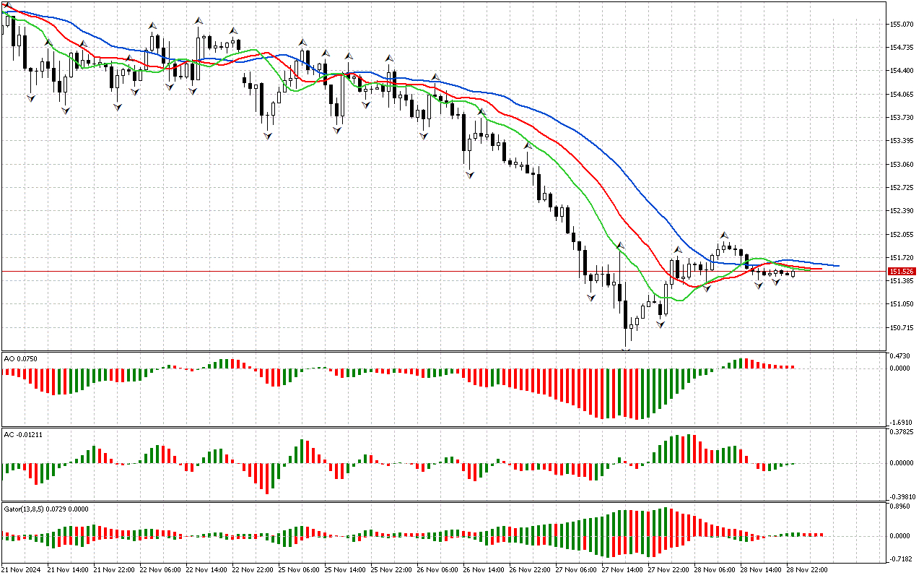Screen dimensions: 924x578
Task: Click the 0.4730 AO scale value
Action: 901,356
